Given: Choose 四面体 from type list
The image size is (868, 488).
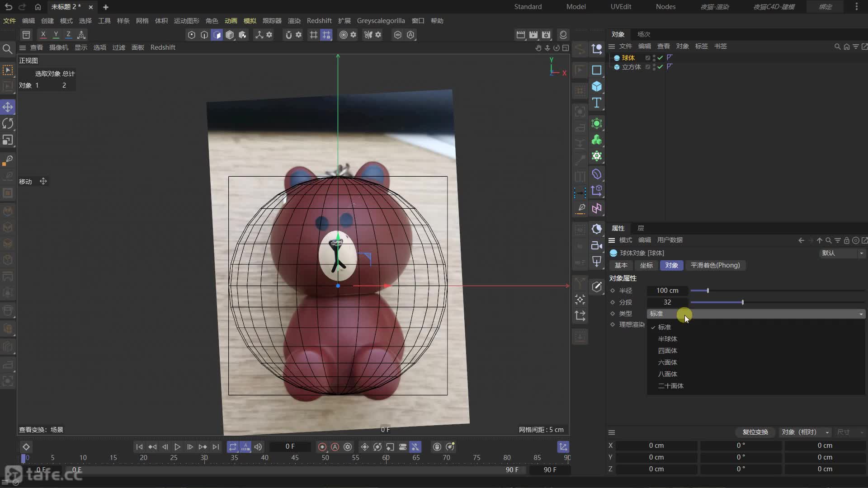Looking at the screenshot, I should (668, 351).
